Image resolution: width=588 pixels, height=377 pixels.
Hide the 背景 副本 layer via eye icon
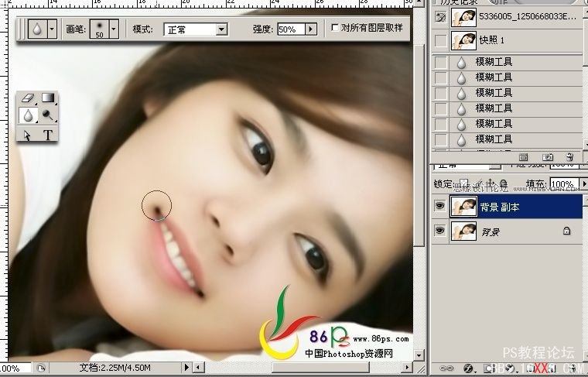click(440, 206)
